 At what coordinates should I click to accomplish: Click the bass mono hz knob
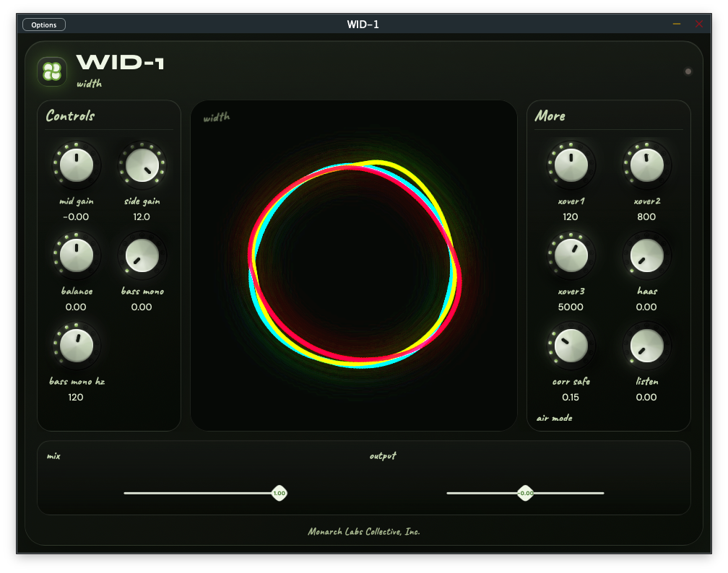(x=77, y=346)
